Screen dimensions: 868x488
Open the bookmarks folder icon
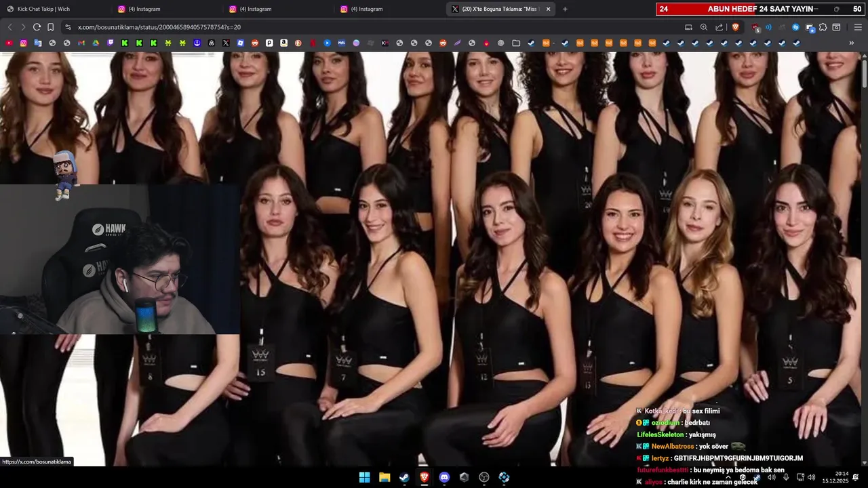tap(516, 43)
